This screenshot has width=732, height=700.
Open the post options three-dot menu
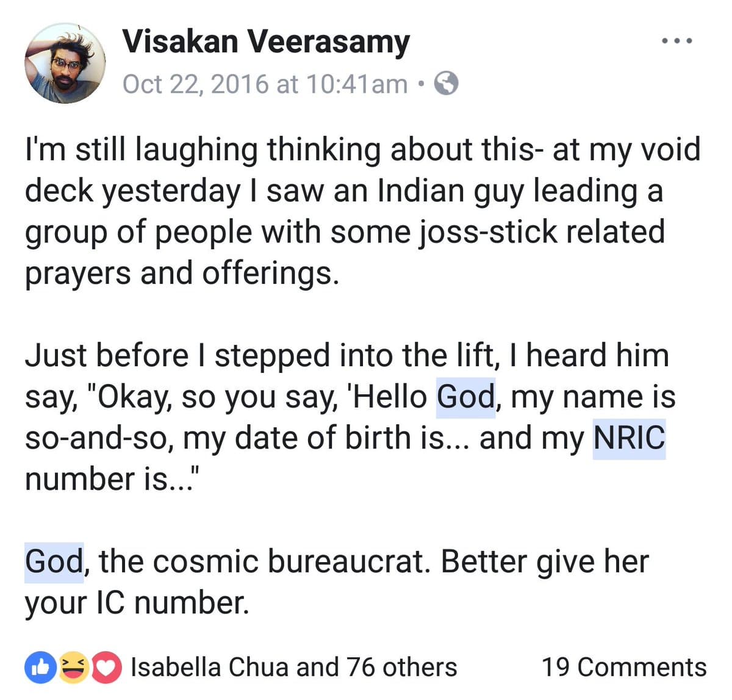(677, 41)
